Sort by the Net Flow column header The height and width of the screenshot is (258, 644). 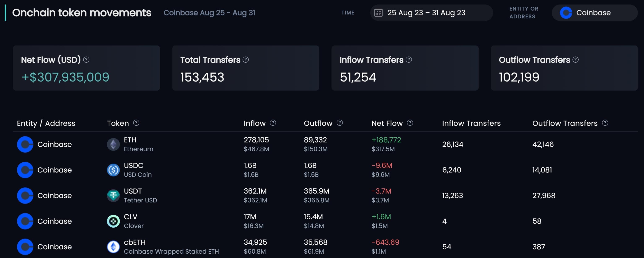pos(387,123)
